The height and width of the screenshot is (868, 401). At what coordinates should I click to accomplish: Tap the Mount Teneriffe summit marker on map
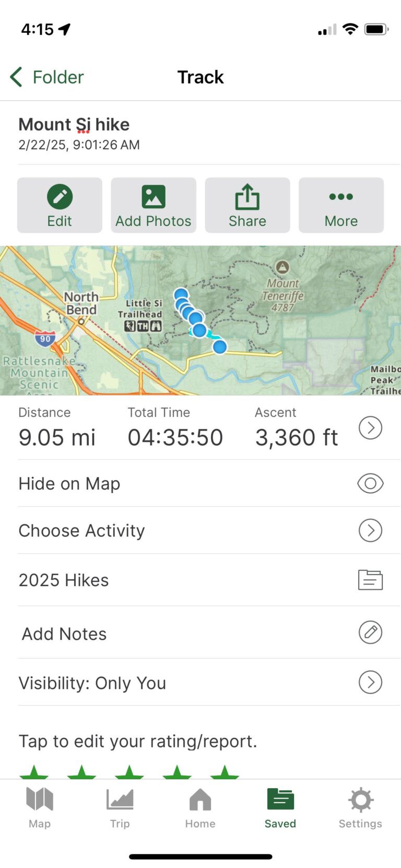click(282, 267)
